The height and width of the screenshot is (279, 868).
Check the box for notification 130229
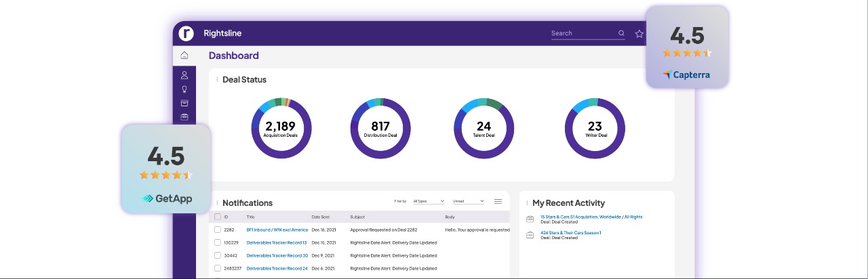(x=218, y=242)
